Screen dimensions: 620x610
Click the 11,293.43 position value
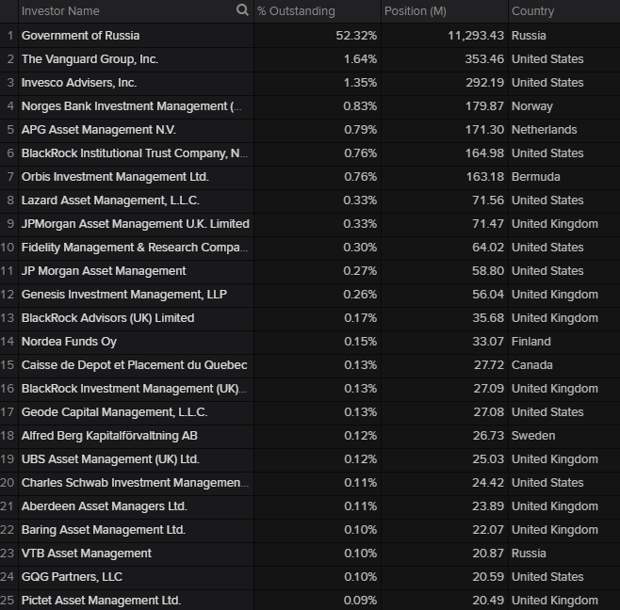(x=476, y=36)
